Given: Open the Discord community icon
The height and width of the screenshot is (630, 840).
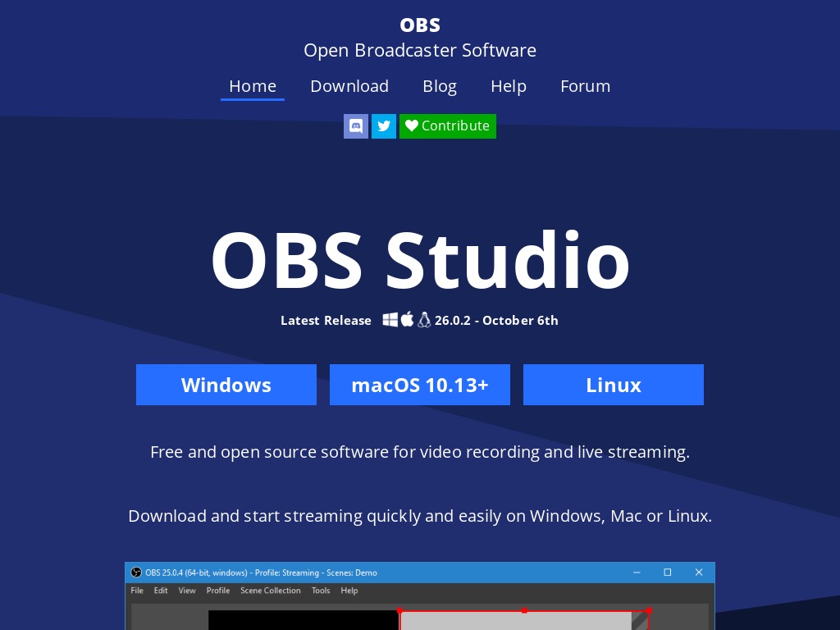Looking at the screenshot, I should pyautogui.click(x=356, y=126).
